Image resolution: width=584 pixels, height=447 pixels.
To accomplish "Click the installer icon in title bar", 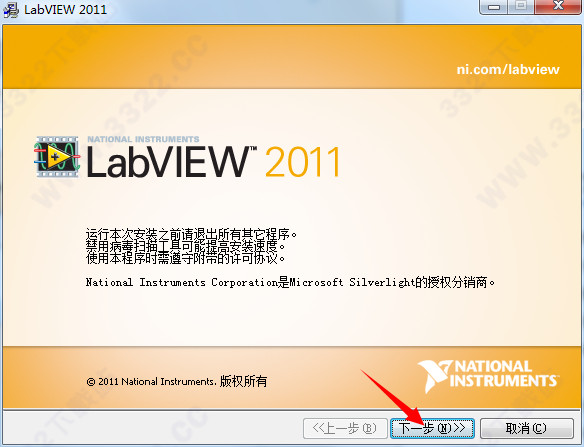I will click(11, 9).
